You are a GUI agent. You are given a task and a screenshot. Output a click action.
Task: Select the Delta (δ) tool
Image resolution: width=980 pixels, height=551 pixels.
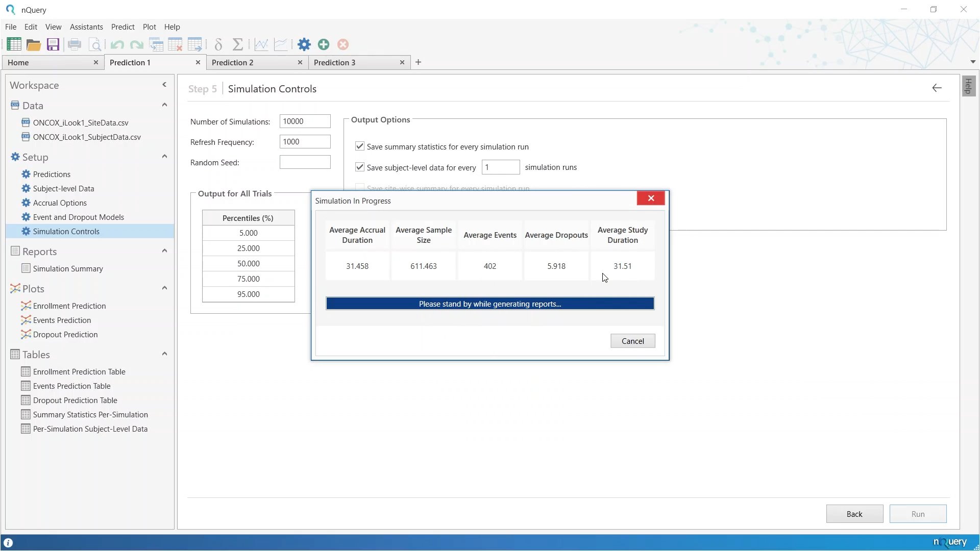pyautogui.click(x=218, y=44)
